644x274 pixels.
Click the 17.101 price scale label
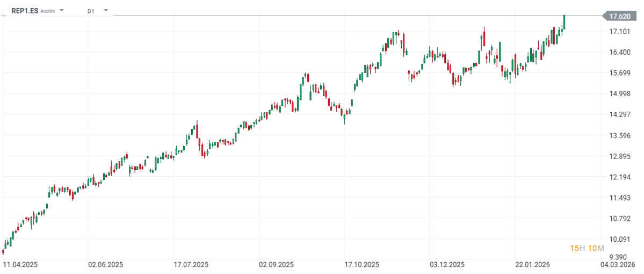point(619,32)
